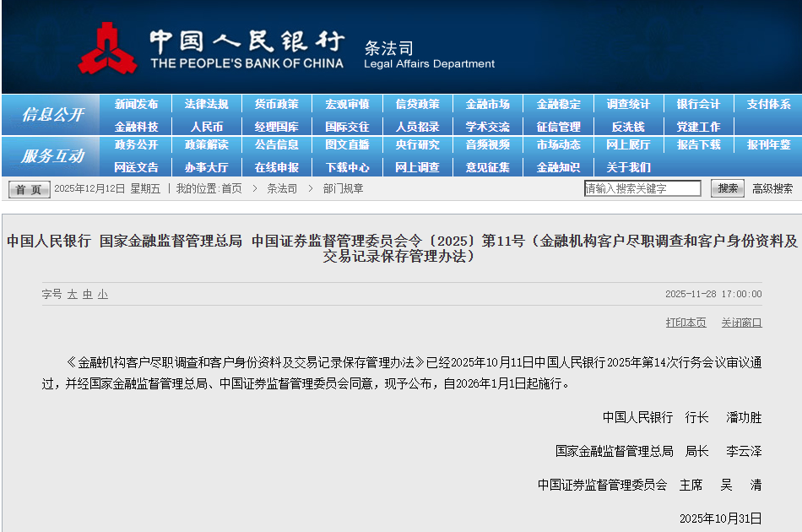Click the 首页 home button
This screenshot has width=802, height=532.
30,189
